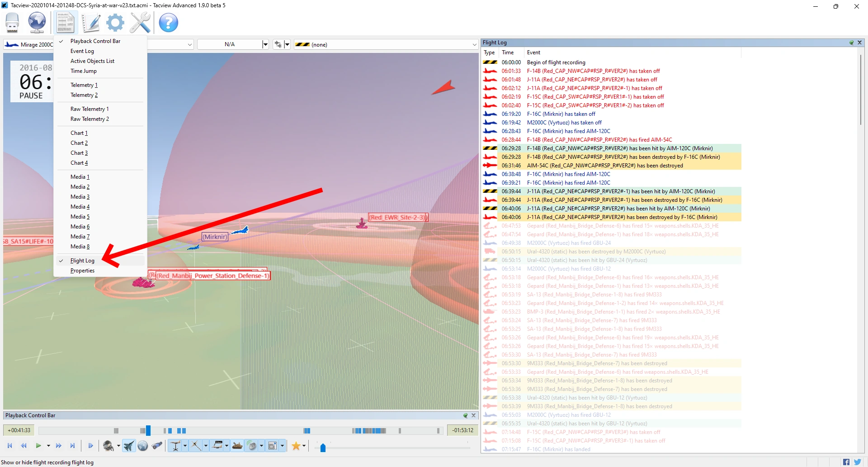Start playback with the green play button
This screenshot has height=467, width=868.
click(x=38, y=446)
